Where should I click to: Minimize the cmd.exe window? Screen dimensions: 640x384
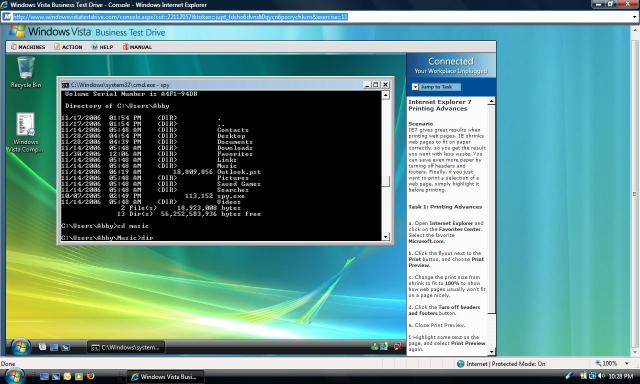pyautogui.click(x=367, y=85)
